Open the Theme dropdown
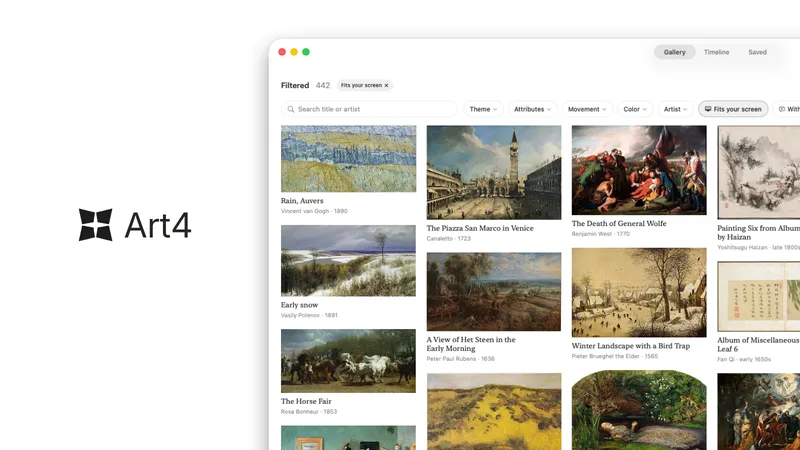800x450 pixels. [x=483, y=109]
